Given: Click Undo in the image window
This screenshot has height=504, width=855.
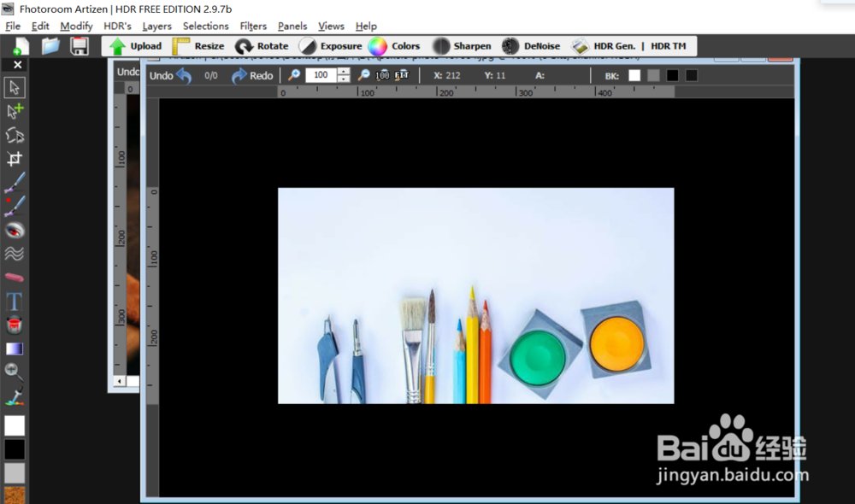Looking at the screenshot, I should 170,76.
